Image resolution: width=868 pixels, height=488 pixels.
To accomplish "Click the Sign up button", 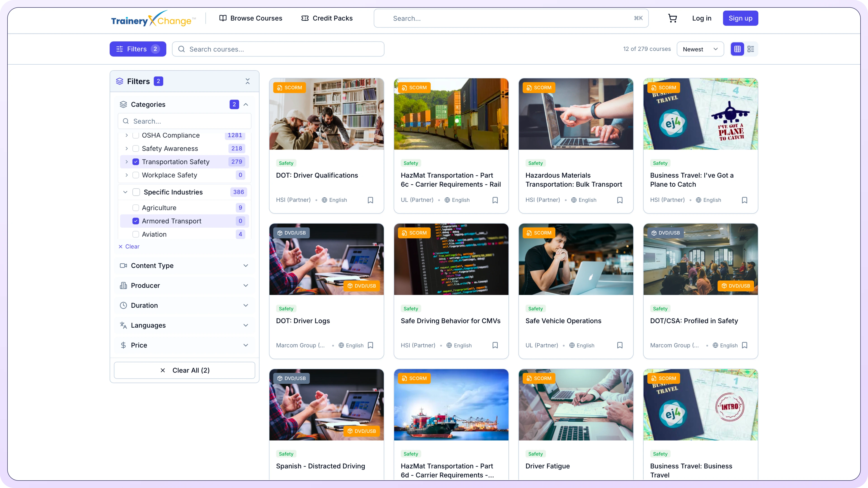I will 740,18.
